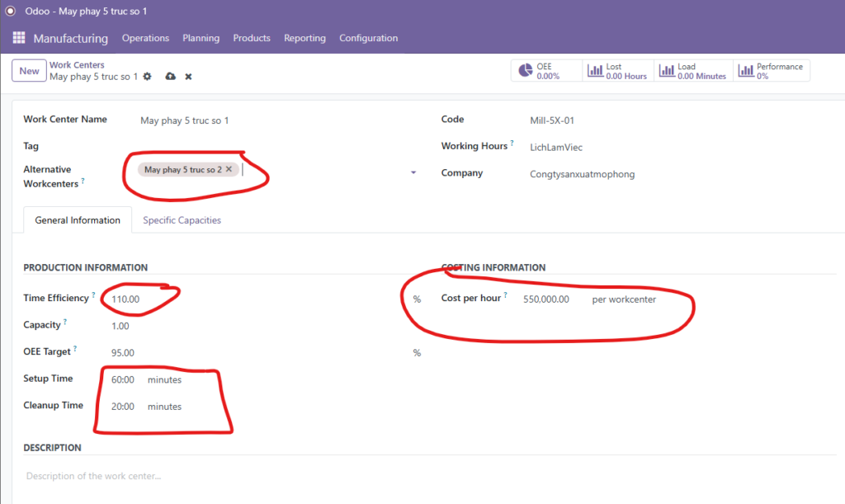Open the Lost Hours stat button

click(x=617, y=71)
